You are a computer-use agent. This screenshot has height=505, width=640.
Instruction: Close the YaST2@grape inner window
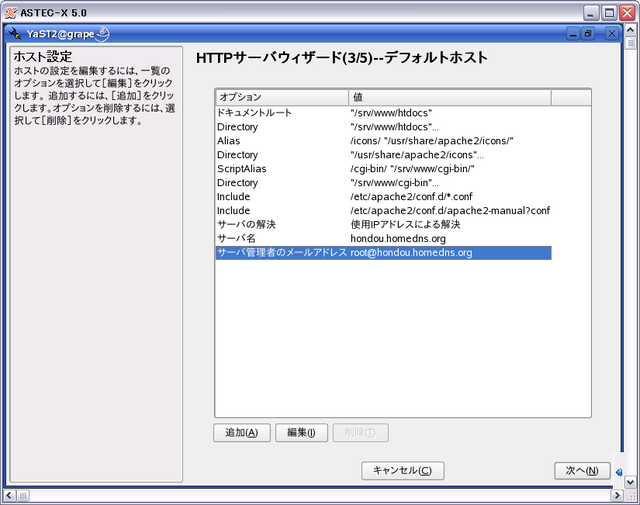611,34
